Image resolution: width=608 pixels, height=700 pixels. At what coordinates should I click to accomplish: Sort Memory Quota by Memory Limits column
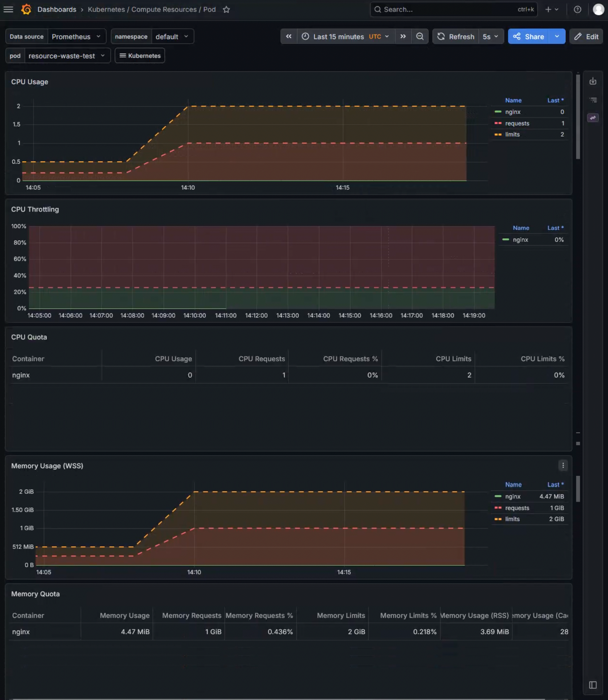pyautogui.click(x=341, y=615)
